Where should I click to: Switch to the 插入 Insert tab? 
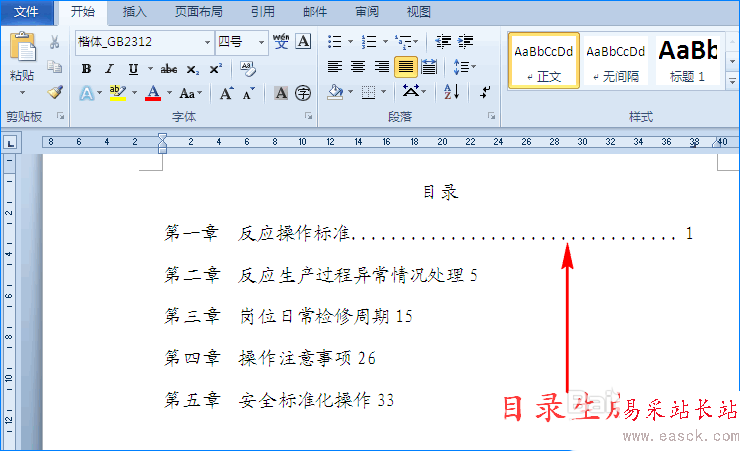135,12
